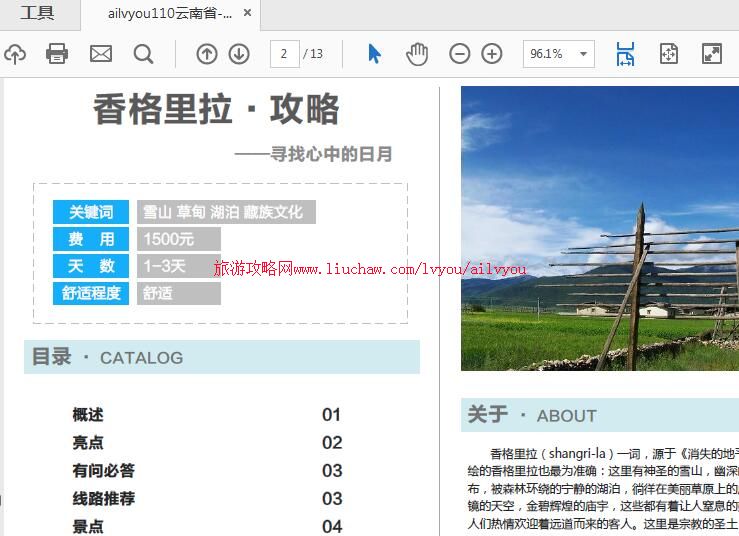The width and height of the screenshot is (739, 536).
Task: Close the ailvyou110 document tab
Action: (248, 14)
